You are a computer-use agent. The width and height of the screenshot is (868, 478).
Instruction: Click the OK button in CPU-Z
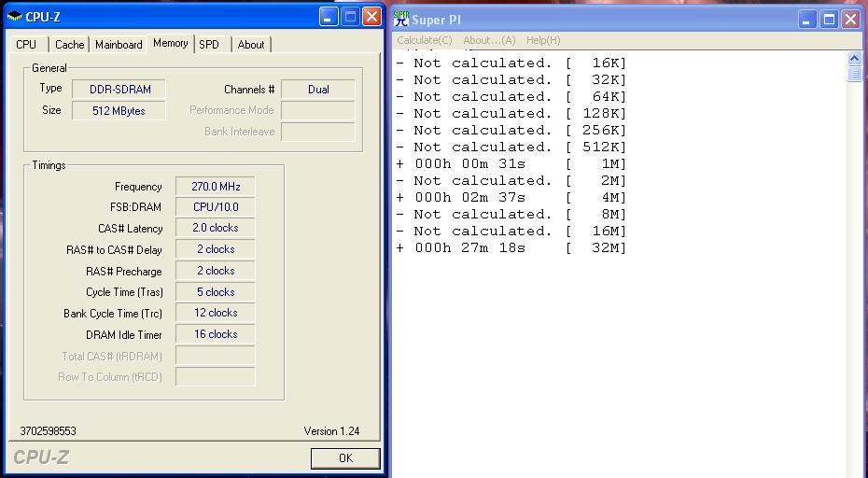[x=345, y=458]
